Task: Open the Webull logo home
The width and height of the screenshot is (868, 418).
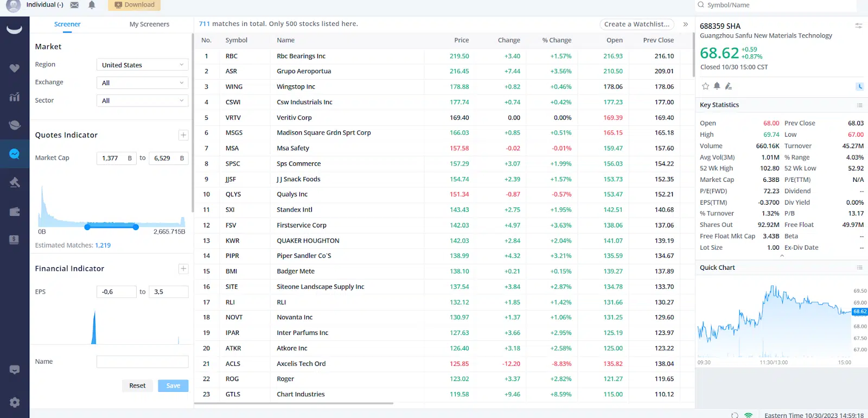Action: [15, 29]
